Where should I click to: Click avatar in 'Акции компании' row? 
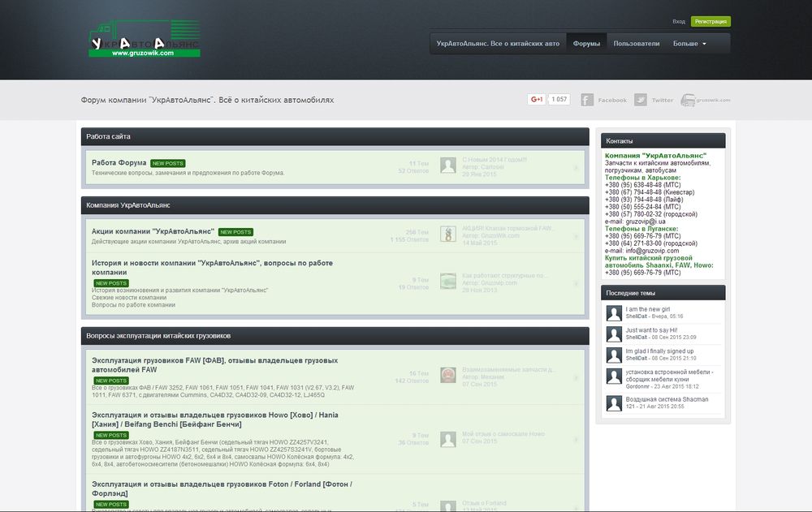click(448, 234)
